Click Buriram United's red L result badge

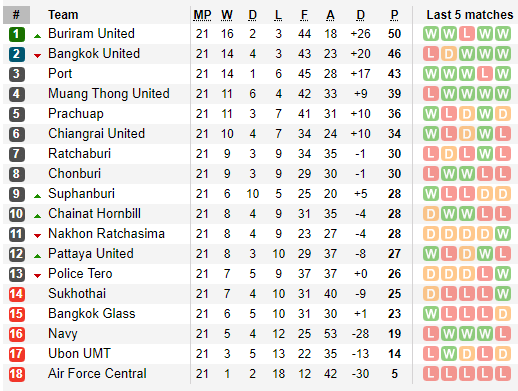pos(467,34)
